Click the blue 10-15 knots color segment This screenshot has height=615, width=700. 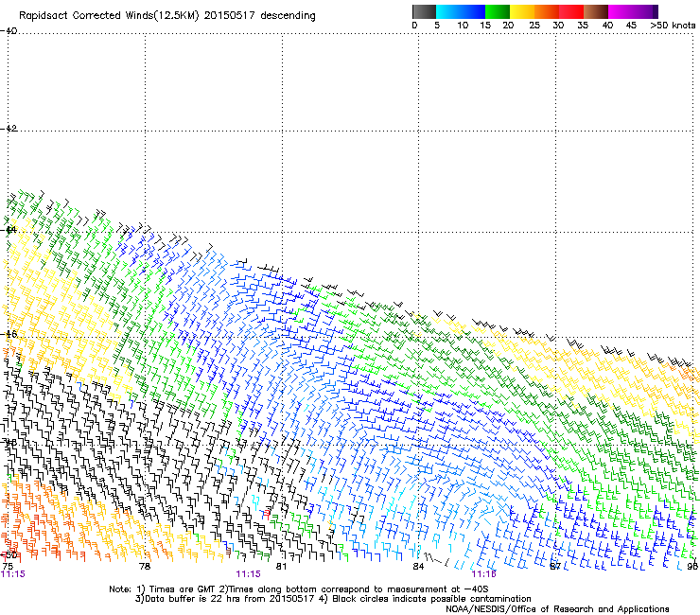pos(473,11)
